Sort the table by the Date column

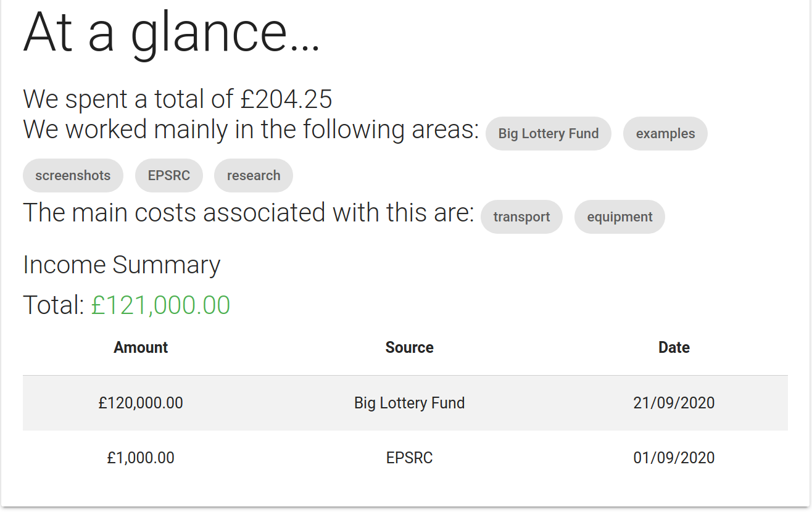[x=674, y=347]
